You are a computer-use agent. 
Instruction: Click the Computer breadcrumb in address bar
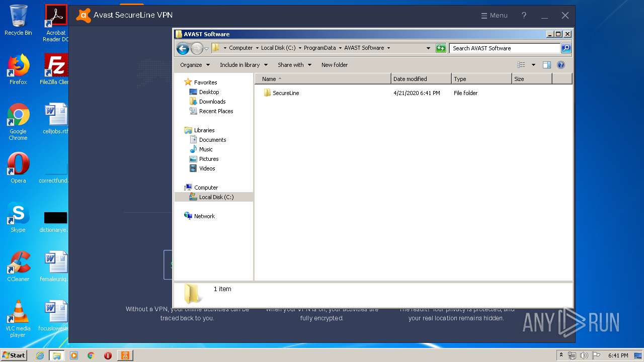[x=240, y=48]
